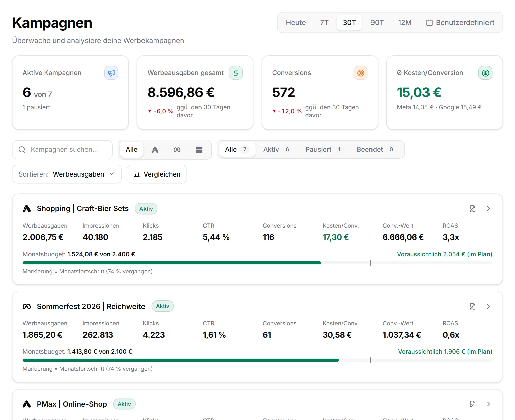Click the megaphone icon in Aktive Kampagnen card
Viewport: 515px width, 420px height.
click(x=111, y=73)
